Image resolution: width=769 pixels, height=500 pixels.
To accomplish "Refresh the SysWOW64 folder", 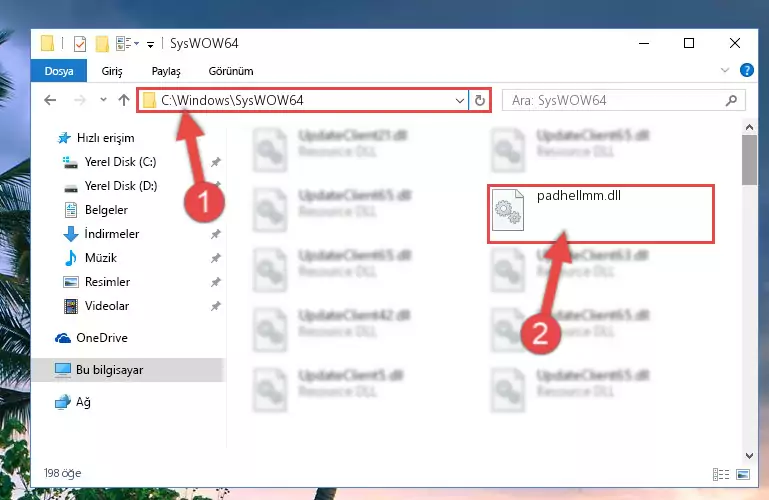I will tap(480, 100).
